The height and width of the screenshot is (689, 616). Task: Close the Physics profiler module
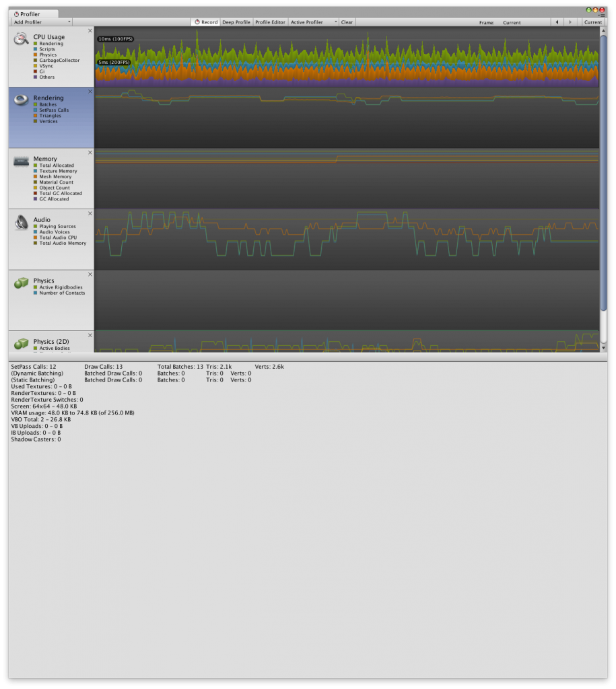tap(90, 275)
